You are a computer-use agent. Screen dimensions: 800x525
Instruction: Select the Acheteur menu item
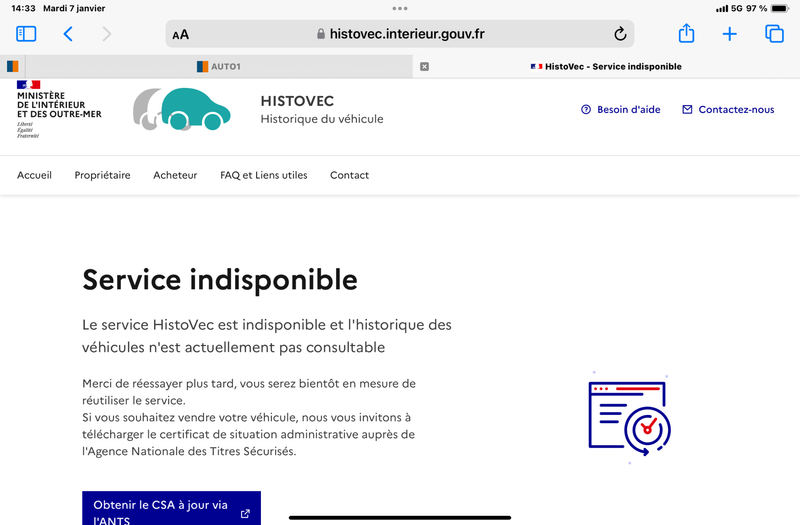(175, 175)
